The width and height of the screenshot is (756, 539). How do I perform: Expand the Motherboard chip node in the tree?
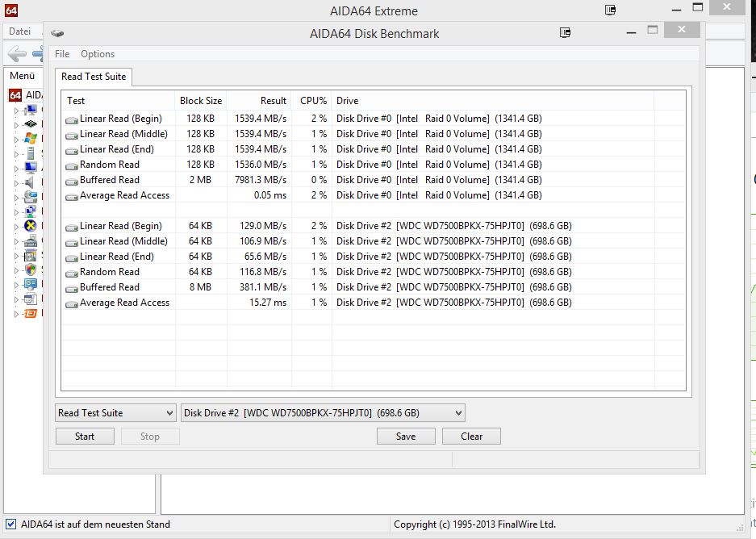(16, 125)
